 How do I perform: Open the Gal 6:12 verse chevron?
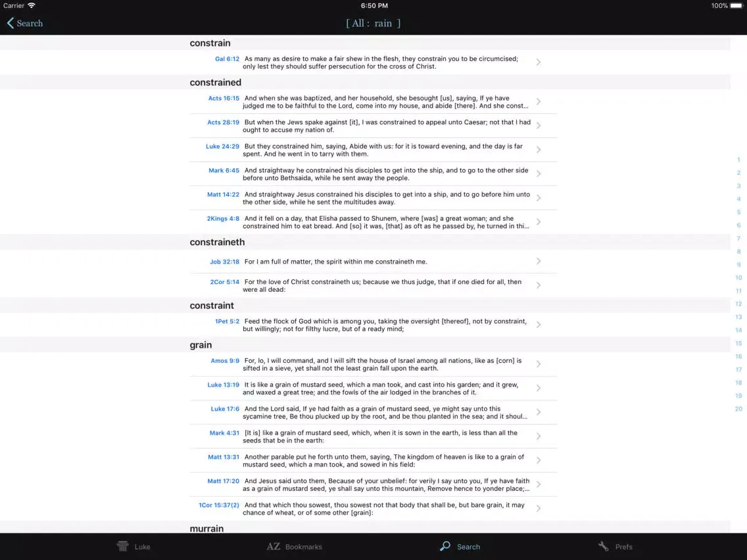coord(539,62)
